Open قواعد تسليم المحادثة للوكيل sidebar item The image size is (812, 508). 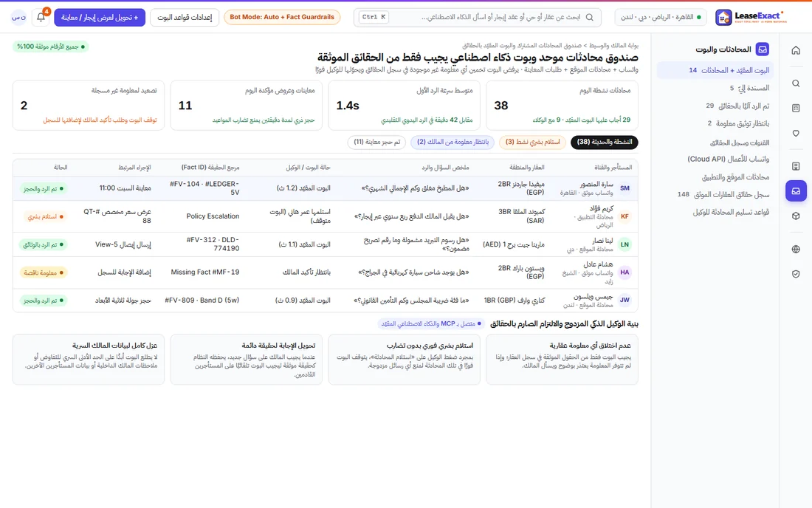click(715, 213)
